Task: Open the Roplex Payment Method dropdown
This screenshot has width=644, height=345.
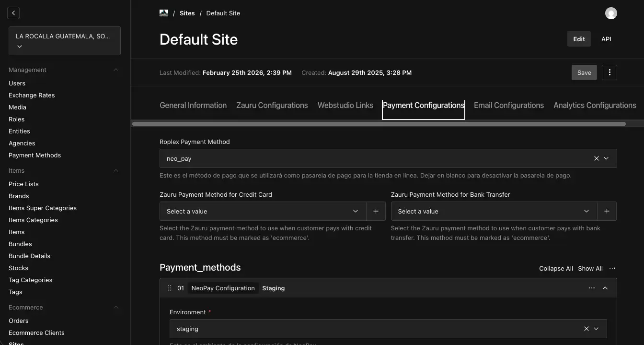Action: pyautogui.click(x=606, y=158)
